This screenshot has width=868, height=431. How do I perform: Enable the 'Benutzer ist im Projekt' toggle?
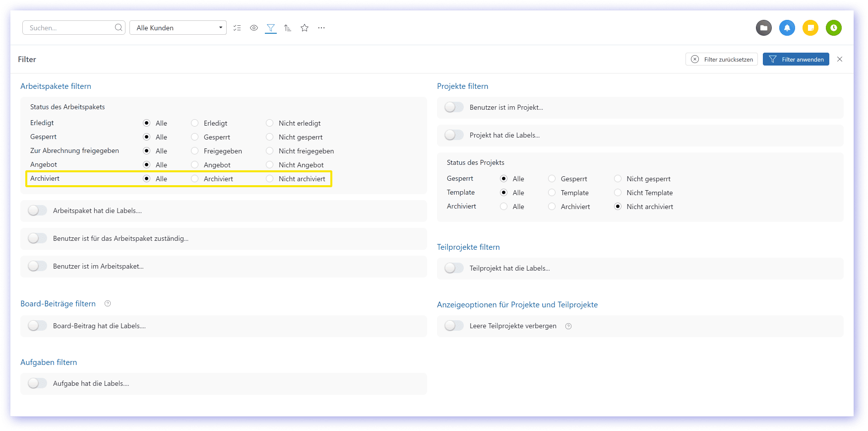pyautogui.click(x=454, y=107)
